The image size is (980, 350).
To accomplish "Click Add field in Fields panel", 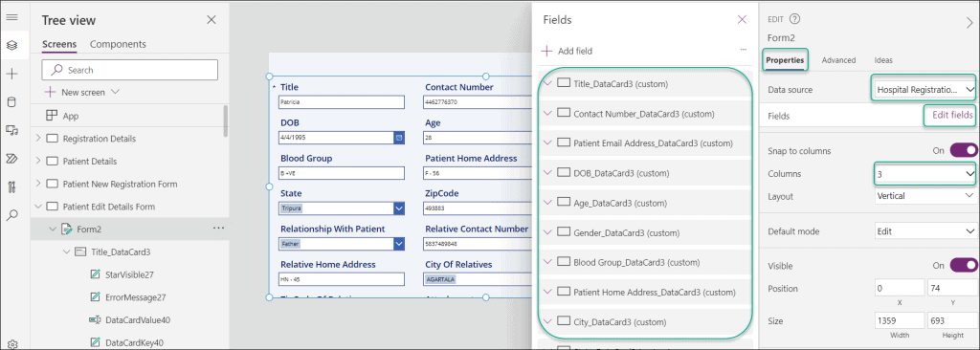I will click(567, 51).
